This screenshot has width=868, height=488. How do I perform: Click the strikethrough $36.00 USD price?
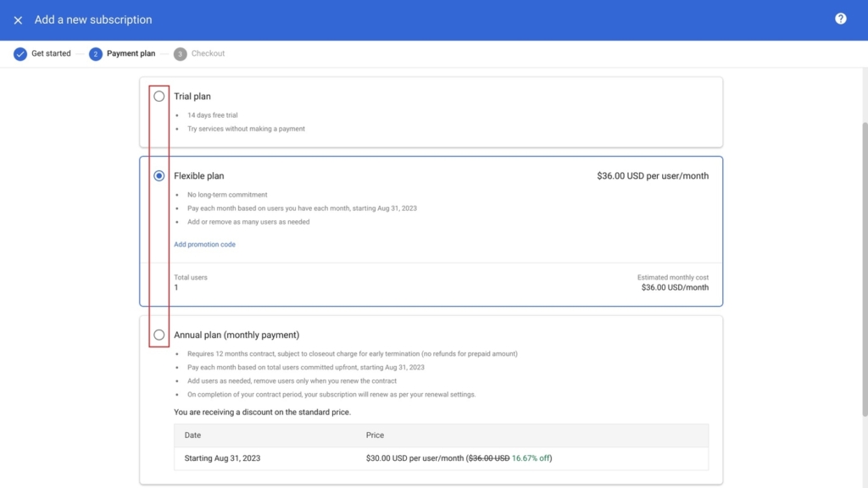(x=490, y=457)
